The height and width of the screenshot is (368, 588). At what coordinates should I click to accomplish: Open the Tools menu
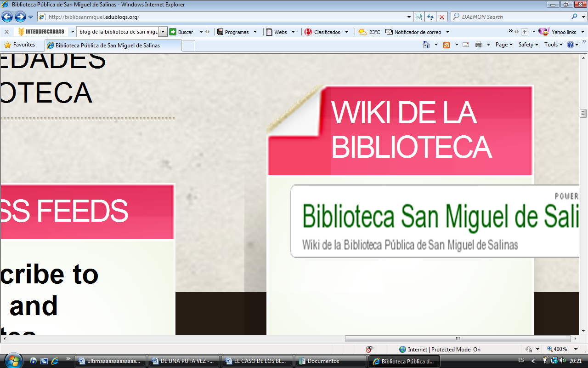tap(554, 45)
